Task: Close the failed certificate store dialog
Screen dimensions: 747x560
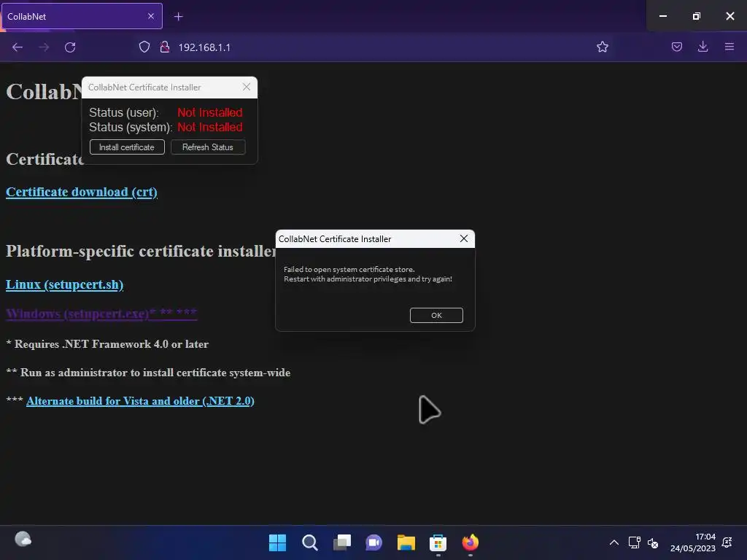Action: (x=463, y=238)
